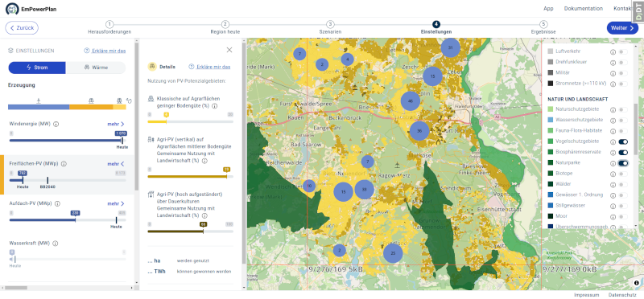Click info icon next to Windenergie (MW)
The image size is (644, 299).
point(56,124)
